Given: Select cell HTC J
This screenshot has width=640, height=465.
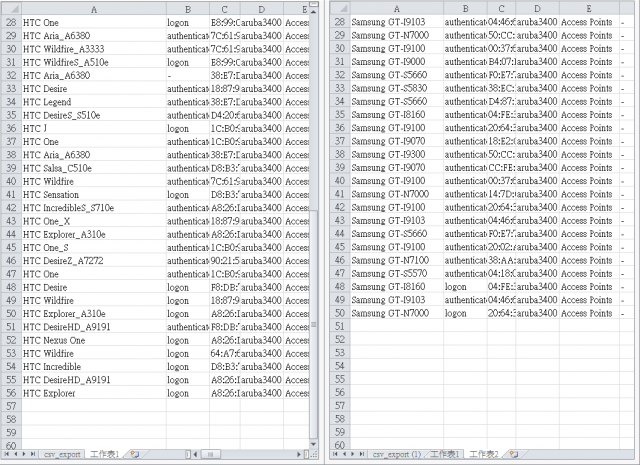Looking at the screenshot, I should click(94, 128).
